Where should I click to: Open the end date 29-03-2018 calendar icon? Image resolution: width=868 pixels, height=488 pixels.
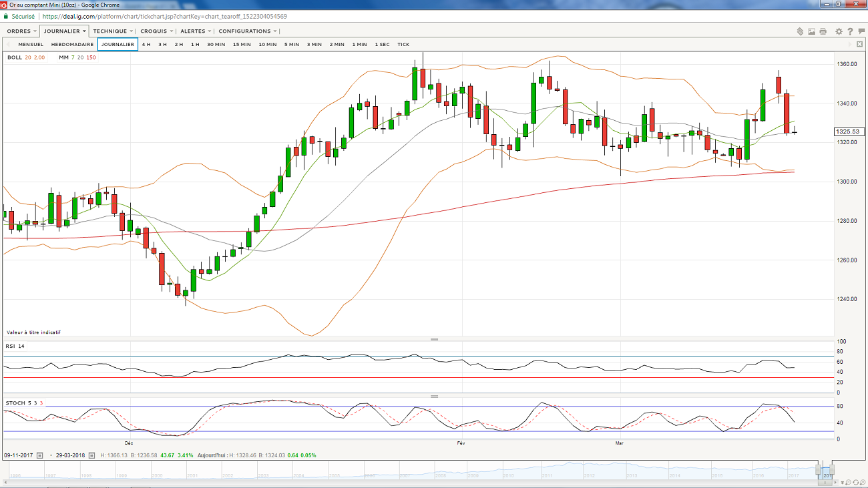[x=92, y=455]
